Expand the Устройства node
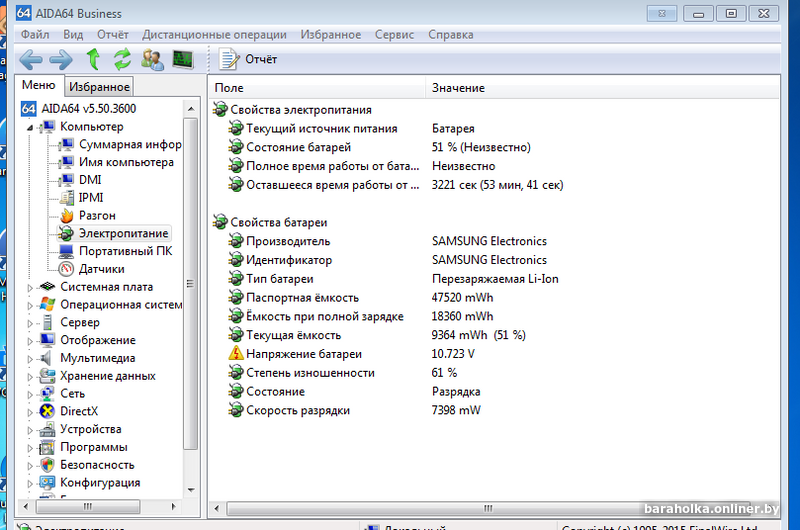The width and height of the screenshot is (800, 530). tap(30, 430)
